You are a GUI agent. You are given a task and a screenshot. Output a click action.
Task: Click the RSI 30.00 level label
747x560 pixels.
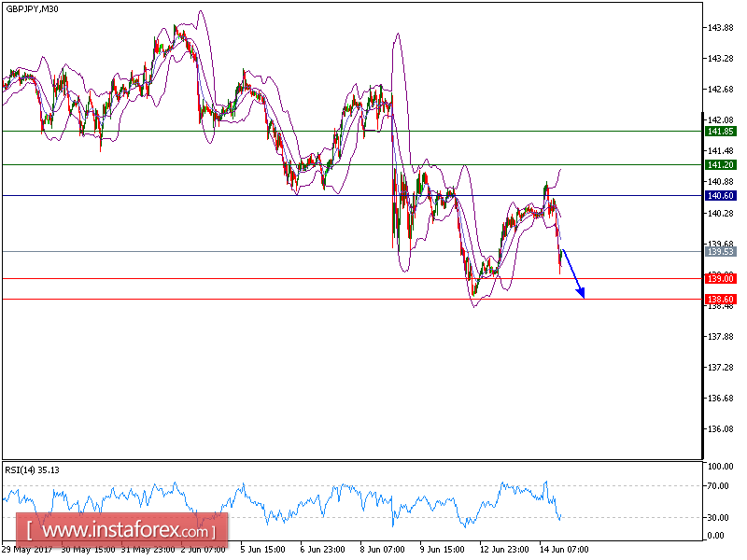tap(718, 517)
